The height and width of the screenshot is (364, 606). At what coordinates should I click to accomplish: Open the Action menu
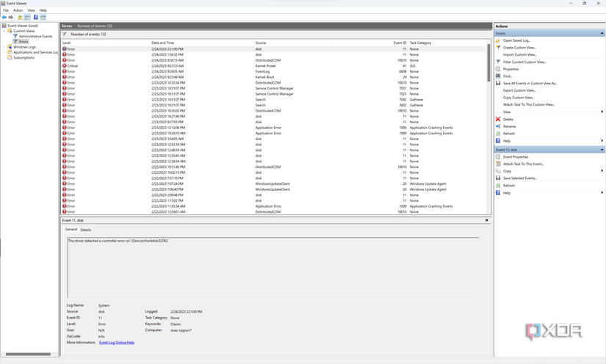pyautogui.click(x=18, y=10)
